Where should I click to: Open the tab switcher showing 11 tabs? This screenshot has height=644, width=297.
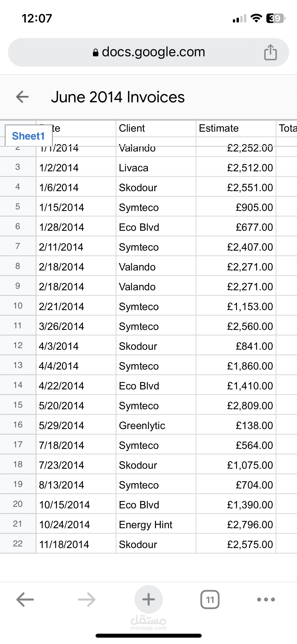210,599
